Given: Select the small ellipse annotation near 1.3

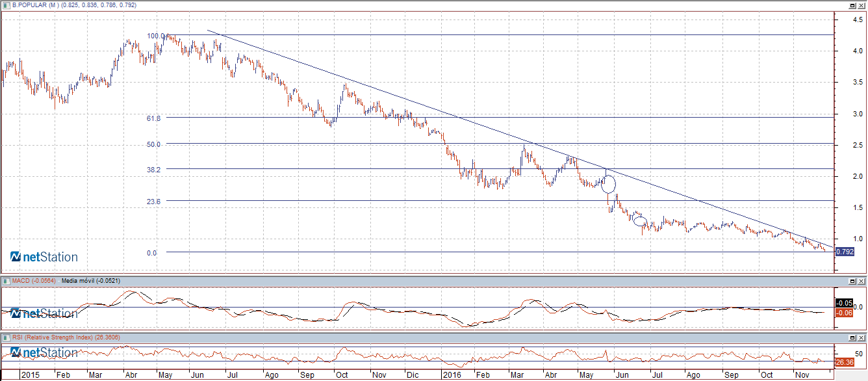Looking at the screenshot, I should click(640, 221).
